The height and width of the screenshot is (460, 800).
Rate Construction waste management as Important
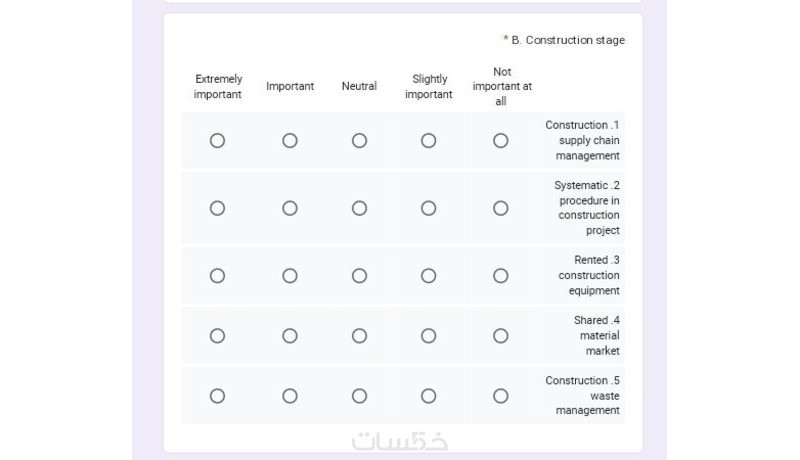(x=290, y=396)
